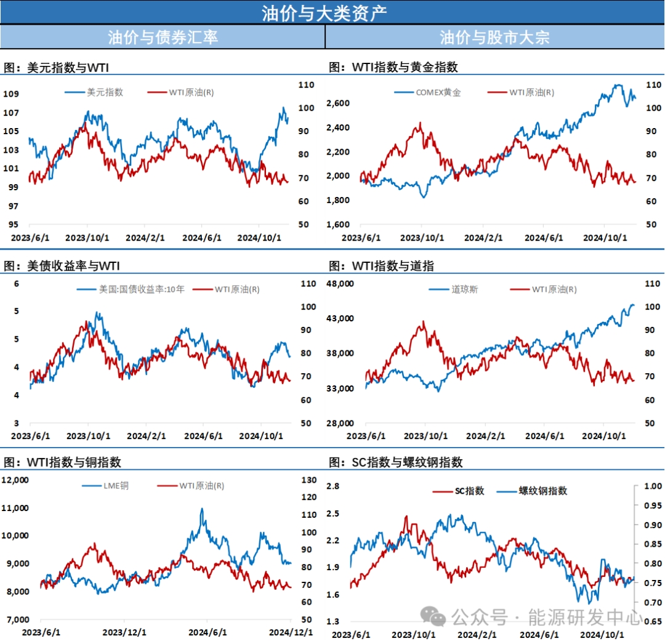665x644 pixels.
Task: Click the 油价与大类资产 main title banner
Action: 332,12
